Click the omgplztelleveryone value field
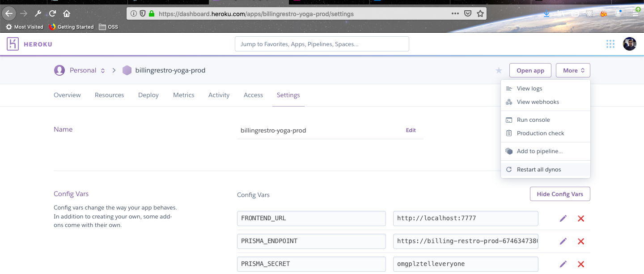This screenshot has width=644, height=274. click(466, 264)
